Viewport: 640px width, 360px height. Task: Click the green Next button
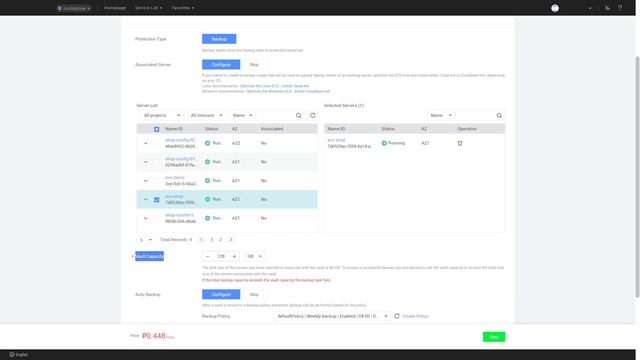click(x=494, y=337)
